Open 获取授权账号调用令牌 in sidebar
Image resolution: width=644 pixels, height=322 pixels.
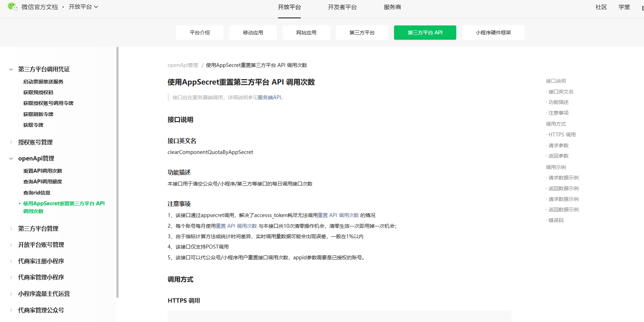48,103
